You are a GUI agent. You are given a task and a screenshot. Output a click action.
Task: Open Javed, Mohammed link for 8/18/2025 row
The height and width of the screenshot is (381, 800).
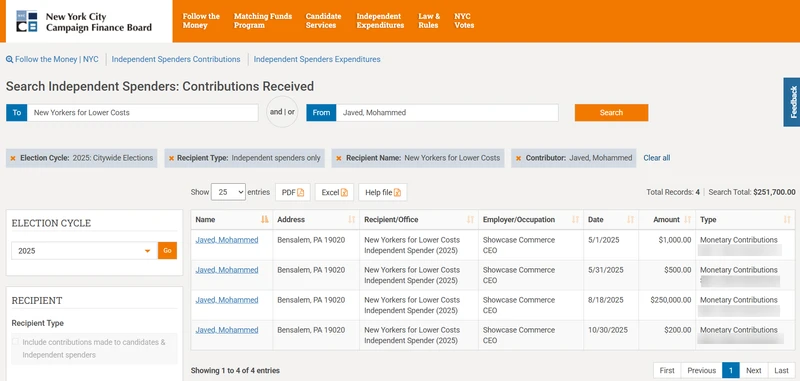tap(227, 300)
